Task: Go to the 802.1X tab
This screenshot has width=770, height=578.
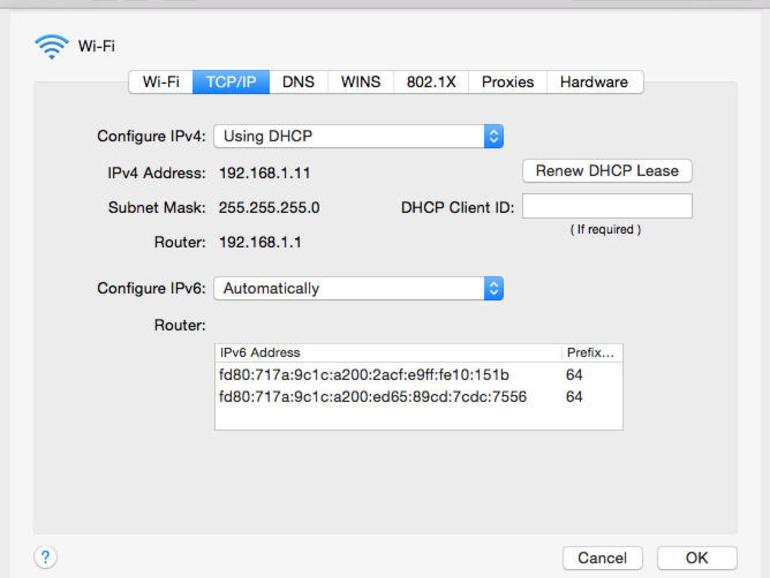Action: (x=431, y=82)
